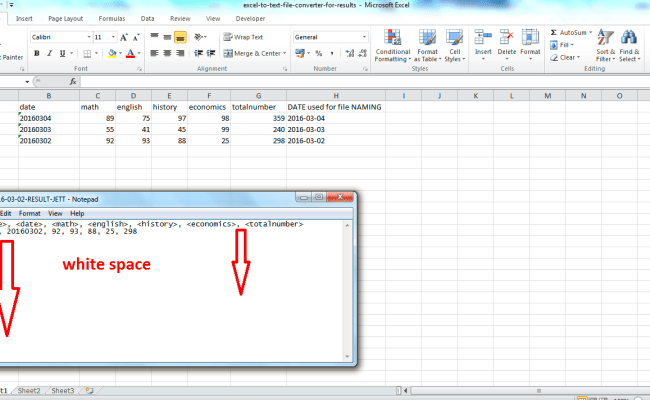
Task: Click the fx Insert Function icon
Action: tap(73, 82)
